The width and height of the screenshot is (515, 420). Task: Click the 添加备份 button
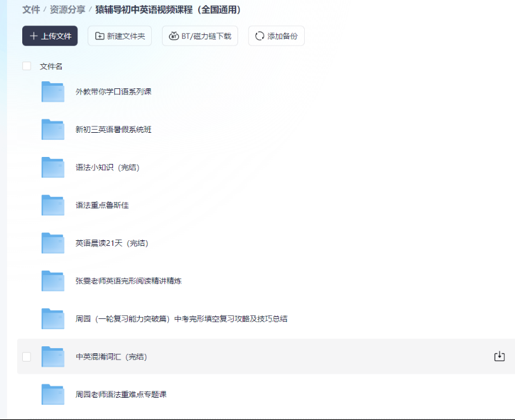[x=276, y=36]
